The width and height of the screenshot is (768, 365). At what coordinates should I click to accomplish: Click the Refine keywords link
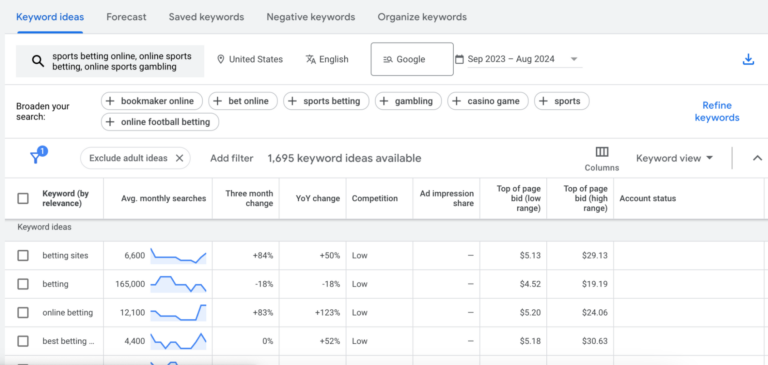[x=717, y=112]
